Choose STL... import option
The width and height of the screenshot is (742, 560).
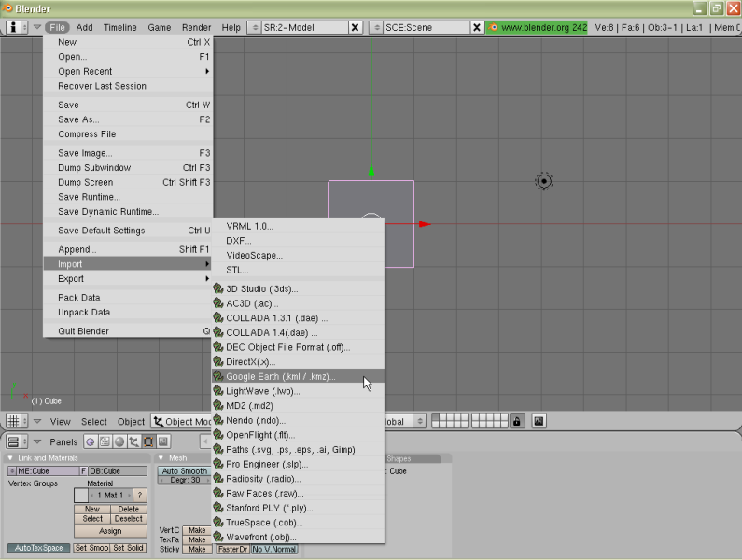pos(298,270)
